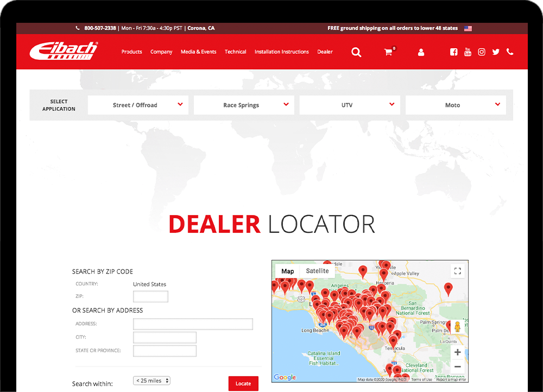
Task: Select the dealer pin near Temecula
Action: tap(393, 341)
